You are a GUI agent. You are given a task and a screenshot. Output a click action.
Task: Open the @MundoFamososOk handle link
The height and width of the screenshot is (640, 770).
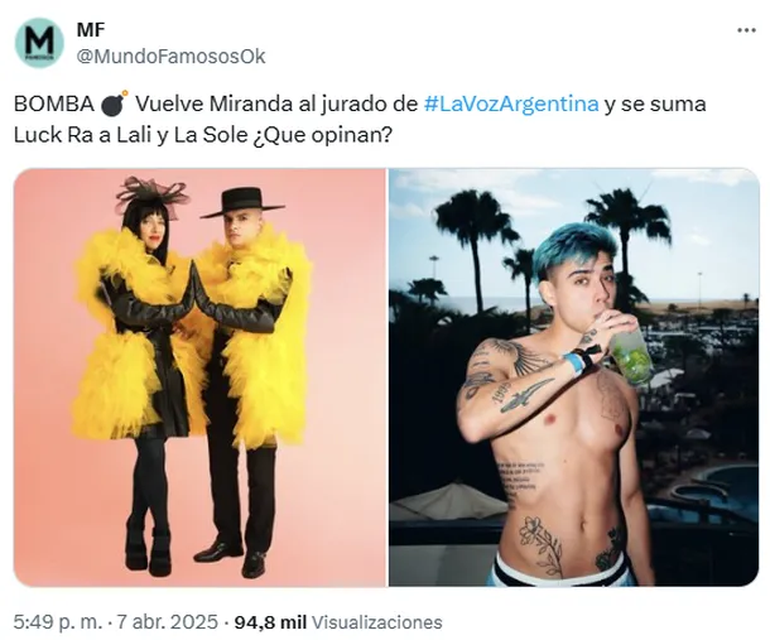click(x=170, y=56)
